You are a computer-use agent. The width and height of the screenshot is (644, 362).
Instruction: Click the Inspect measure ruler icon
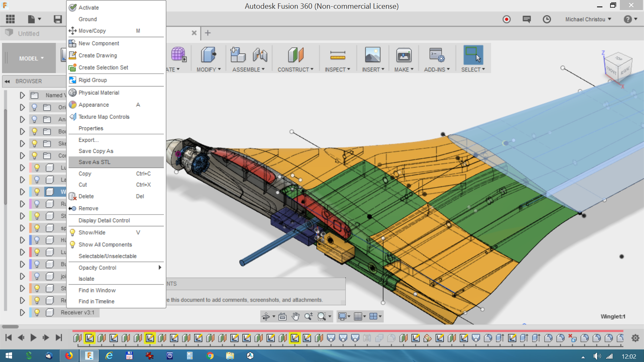point(337,55)
